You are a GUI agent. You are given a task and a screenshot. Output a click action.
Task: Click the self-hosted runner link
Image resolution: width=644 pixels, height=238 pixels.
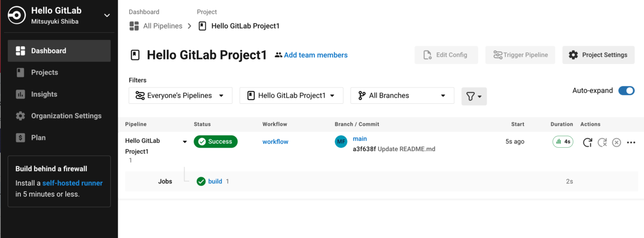pyautogui.click(x=72, y=183)
